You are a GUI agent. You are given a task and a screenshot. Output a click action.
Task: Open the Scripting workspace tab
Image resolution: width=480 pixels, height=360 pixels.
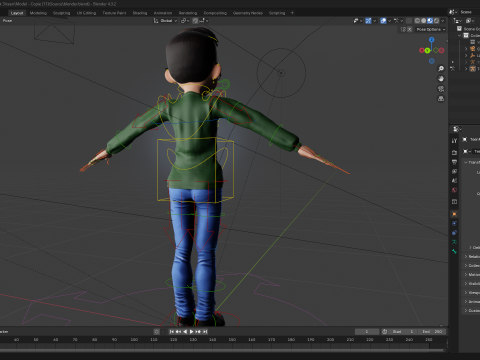tap(277, 13)
